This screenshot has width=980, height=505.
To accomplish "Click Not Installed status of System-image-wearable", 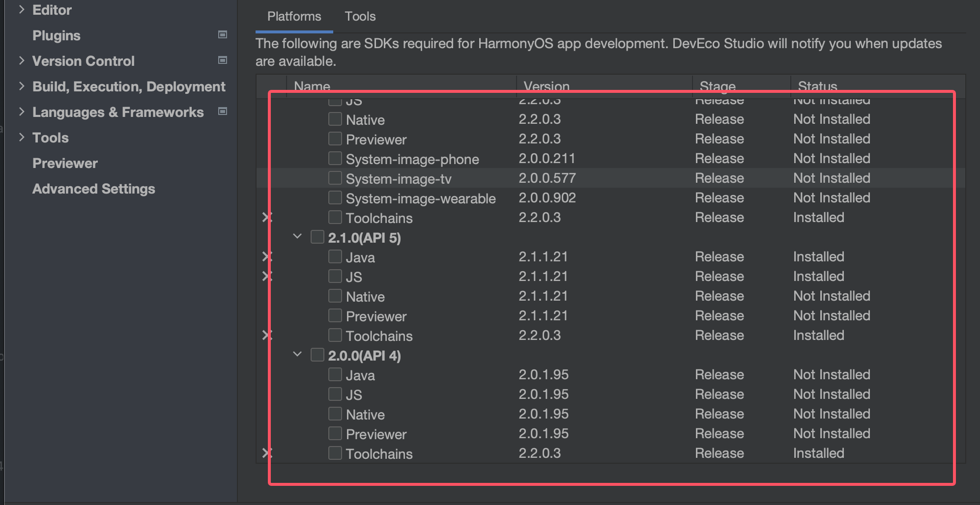I will [832, 197].
